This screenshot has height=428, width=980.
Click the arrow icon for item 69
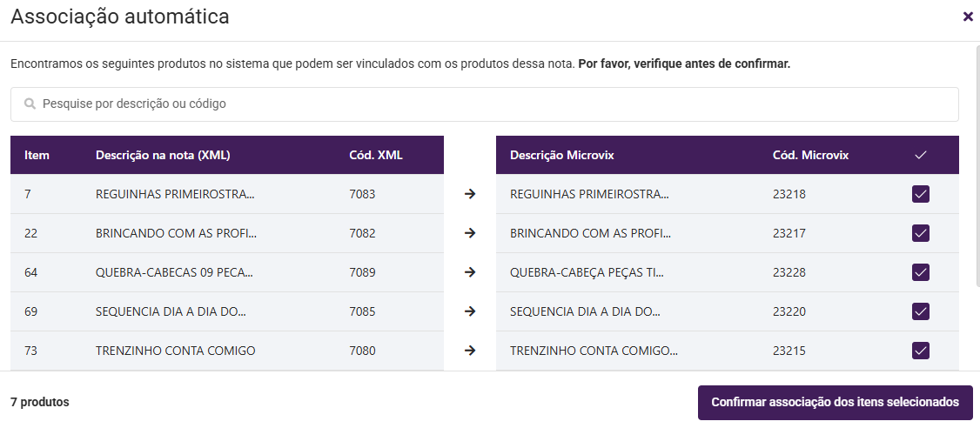coord(470,311)
